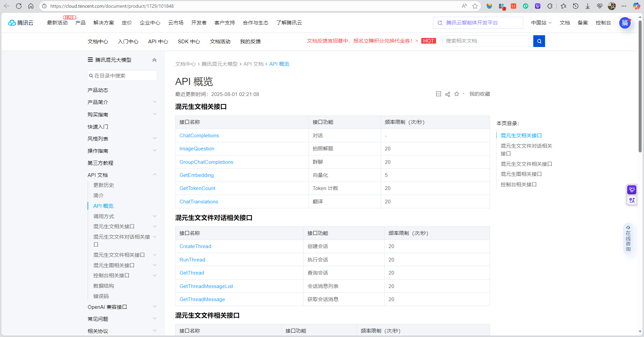Click the 在目录中搜索 input field
The height and width of the screenshot is (337, 644).
122,76
